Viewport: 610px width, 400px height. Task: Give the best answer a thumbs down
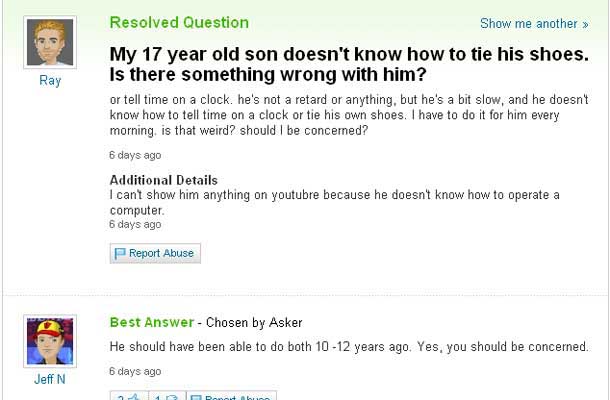164,397
